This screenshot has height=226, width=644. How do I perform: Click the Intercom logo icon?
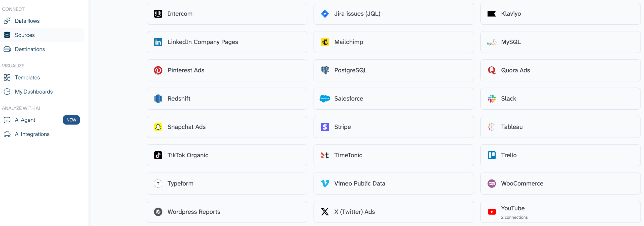[x=158, y=14]
